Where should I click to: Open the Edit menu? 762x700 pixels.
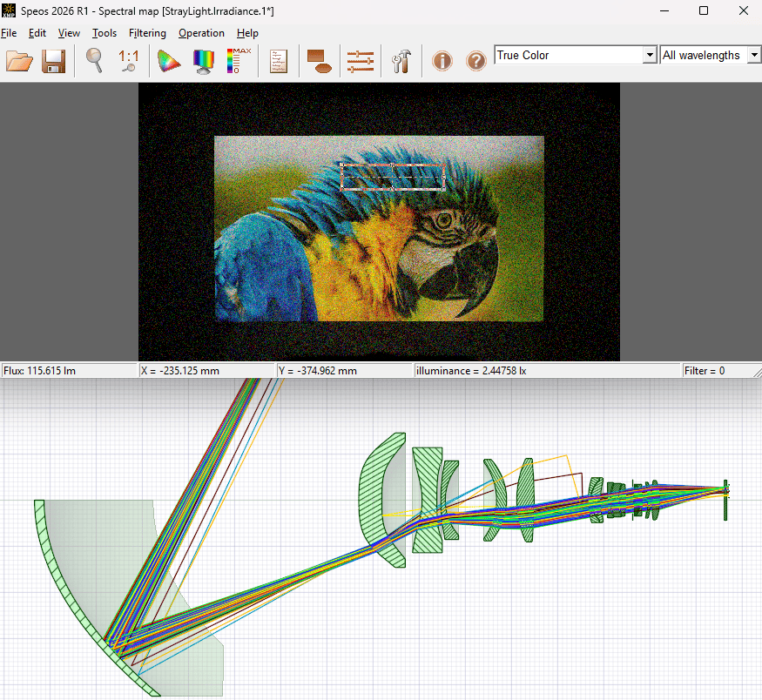37,33
